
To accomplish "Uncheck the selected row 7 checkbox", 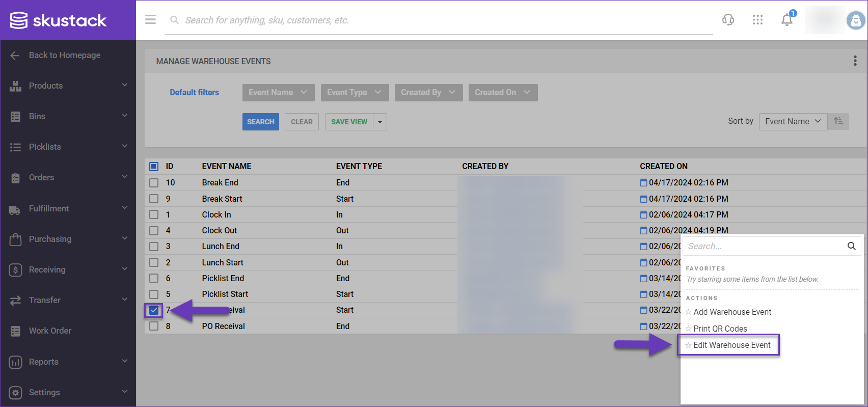I will 154,310.
